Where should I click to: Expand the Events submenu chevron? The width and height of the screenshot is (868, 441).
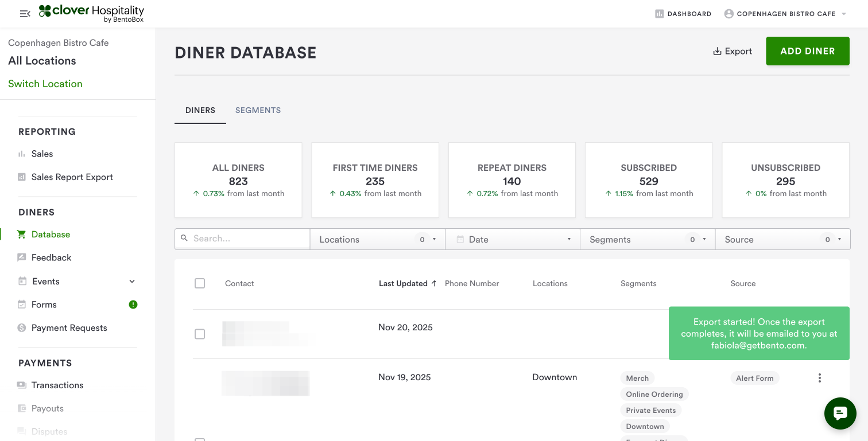(132, 282)
